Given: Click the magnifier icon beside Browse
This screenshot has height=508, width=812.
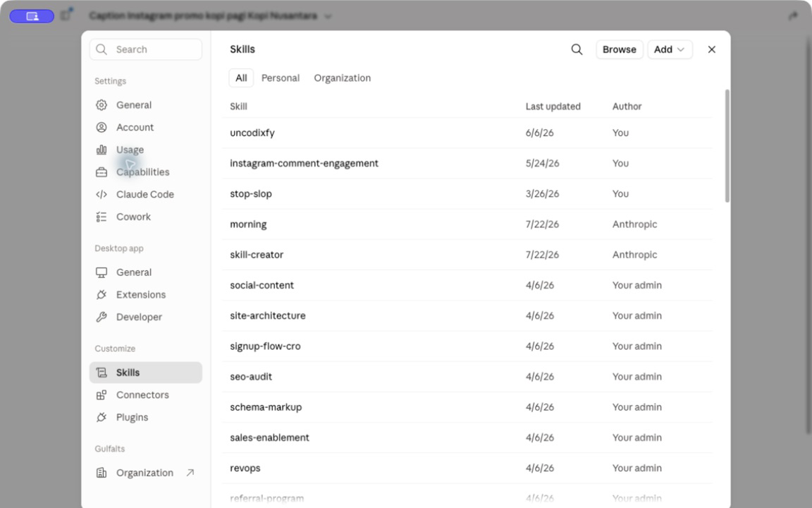Looking at the screenshot, I should pos(577,49).
